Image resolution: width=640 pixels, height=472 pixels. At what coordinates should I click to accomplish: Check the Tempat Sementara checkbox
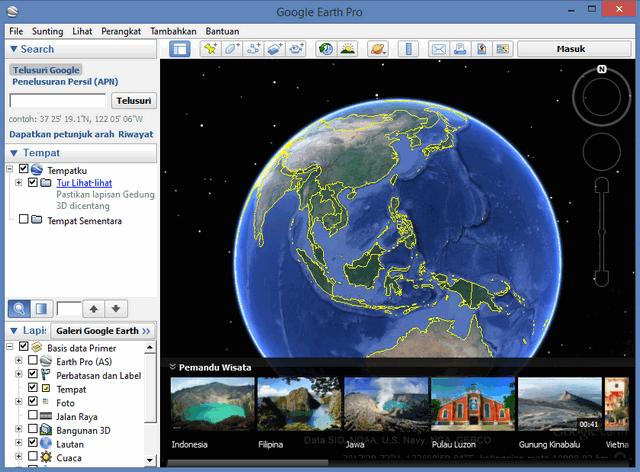pyautogui.click(x=24, y=219)
